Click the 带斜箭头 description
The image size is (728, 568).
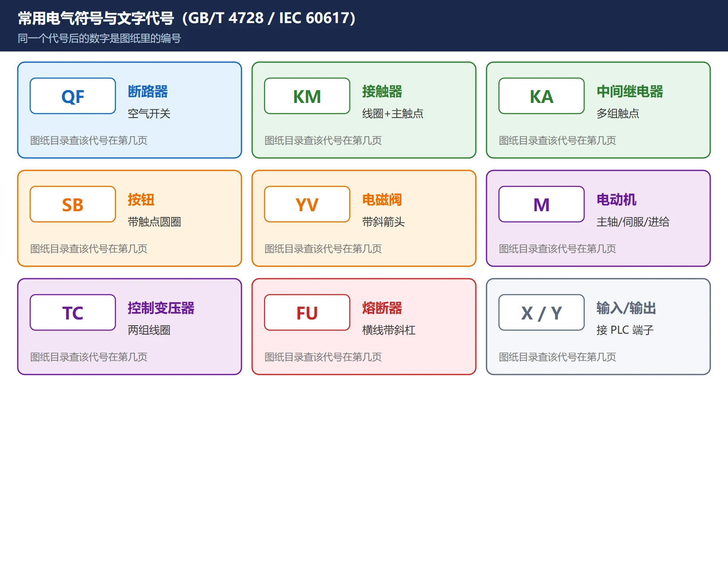384,222
